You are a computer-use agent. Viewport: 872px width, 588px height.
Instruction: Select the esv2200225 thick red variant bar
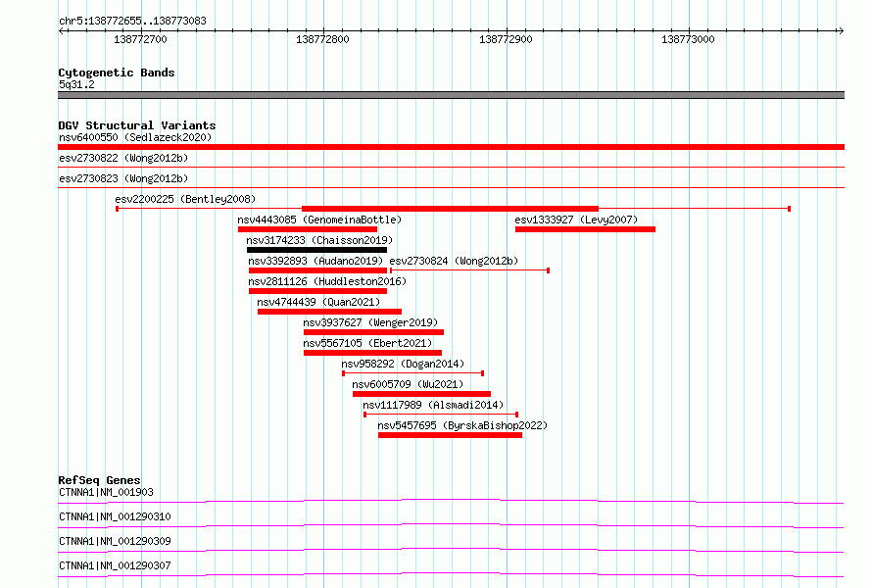point(450,209)
